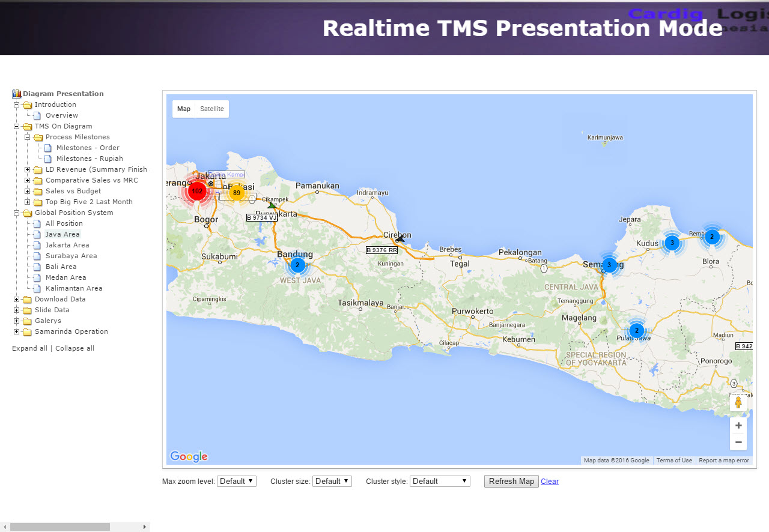Select the Medan Area tree item
Image resolution: width=769 pixels, height=532 pixels.
(65, 277)
